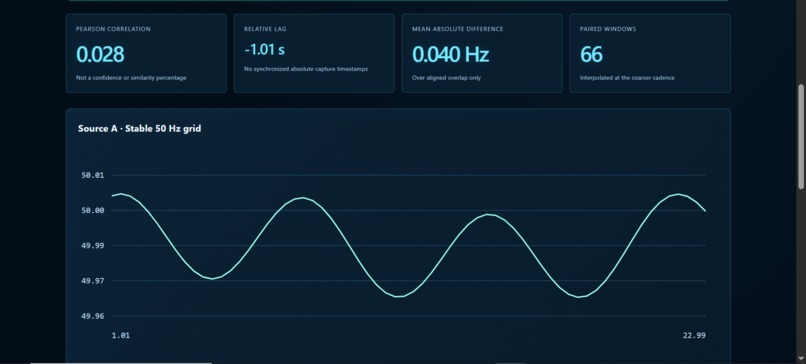
Task: Select the RELATIVE LAG label
Action: coord(265,29)
